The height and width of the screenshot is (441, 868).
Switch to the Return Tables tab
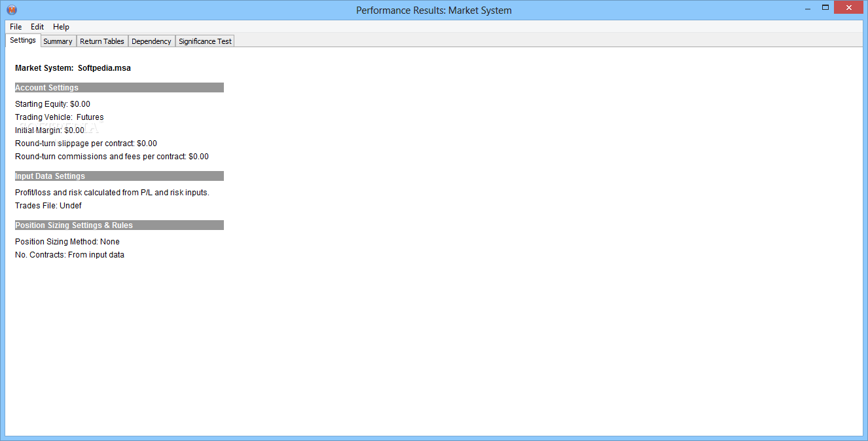click(102, 41)
